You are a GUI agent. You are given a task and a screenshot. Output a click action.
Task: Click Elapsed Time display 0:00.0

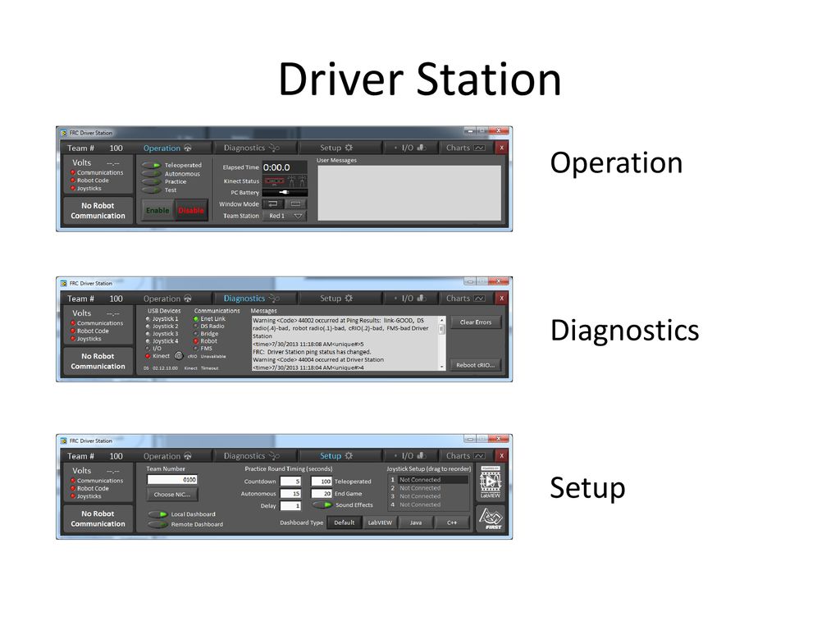pos(285,167)
